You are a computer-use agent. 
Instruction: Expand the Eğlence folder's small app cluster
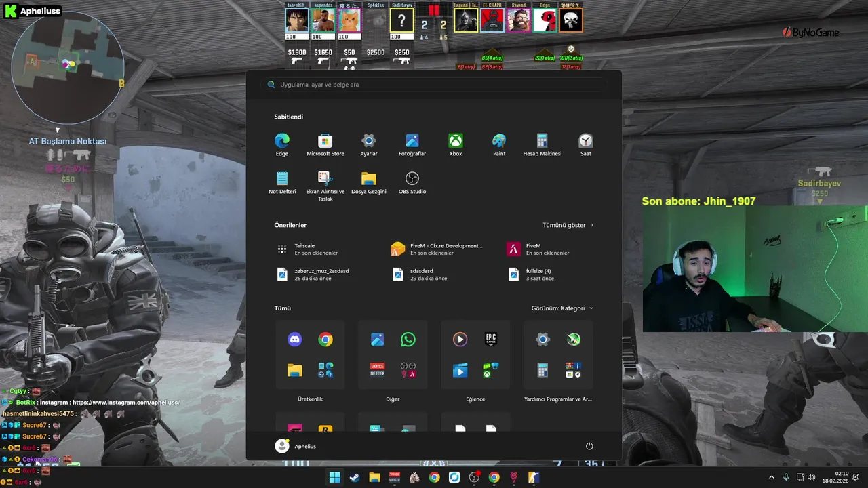coord(491,370)
